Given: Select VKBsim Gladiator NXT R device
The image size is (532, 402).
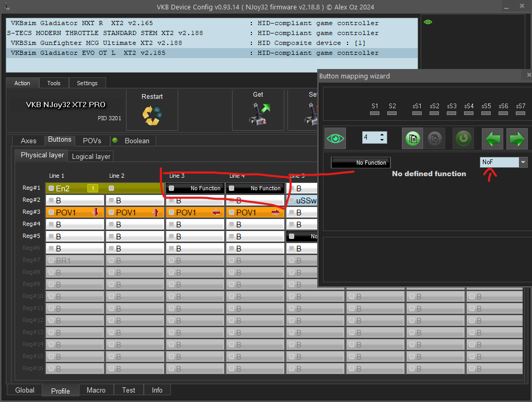Looking at the screenshot, I should [x=212, y=23].
